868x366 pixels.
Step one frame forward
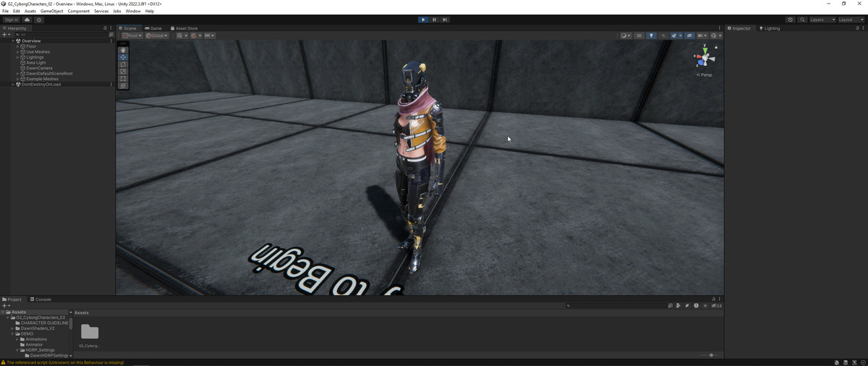click(x=445, y=20)
